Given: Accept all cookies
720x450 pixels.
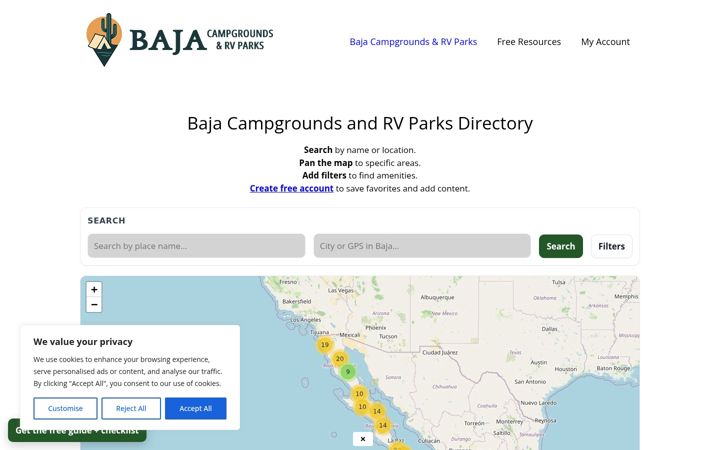Looking at the screenshot, I should pyautogui.click(x=196, y=408).
